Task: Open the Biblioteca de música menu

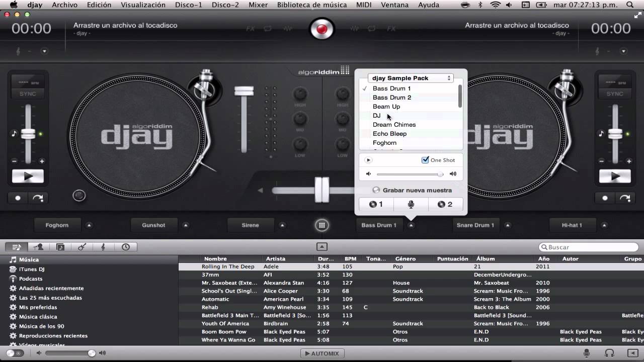Action: (x=312, y=5)
